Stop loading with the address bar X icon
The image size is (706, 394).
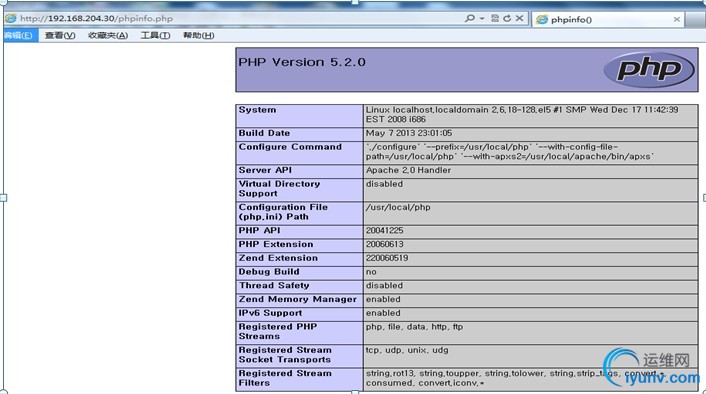click(x=519, y=18)
